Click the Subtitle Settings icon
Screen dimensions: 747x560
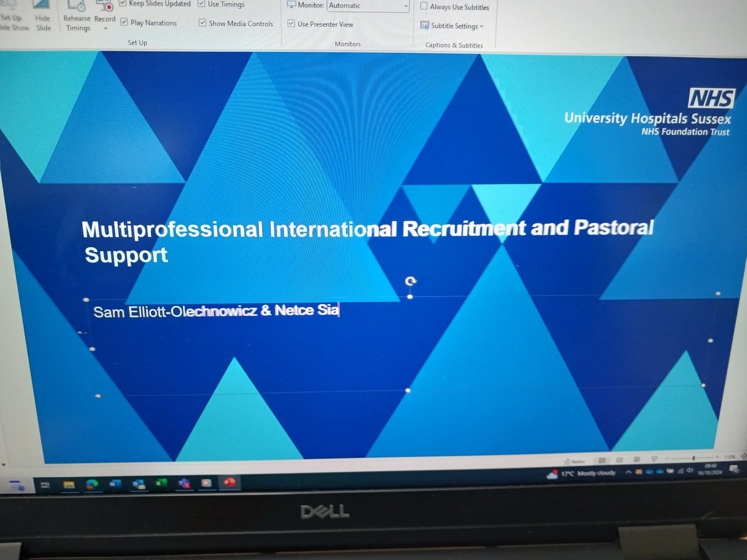[425, 26]
